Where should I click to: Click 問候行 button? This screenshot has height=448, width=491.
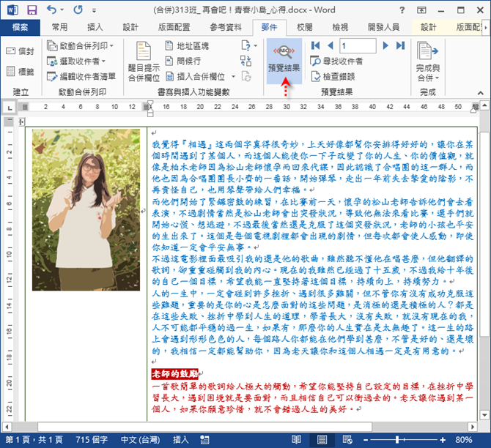[183, 61]
